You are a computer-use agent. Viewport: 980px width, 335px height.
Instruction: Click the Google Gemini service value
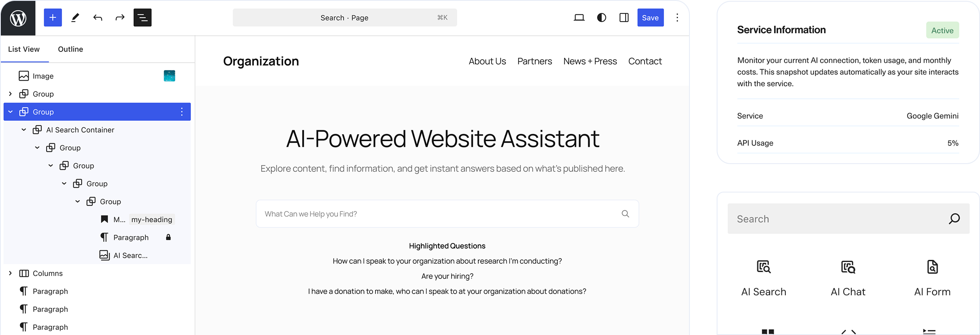pyautogui.click(x=933, y=116)
